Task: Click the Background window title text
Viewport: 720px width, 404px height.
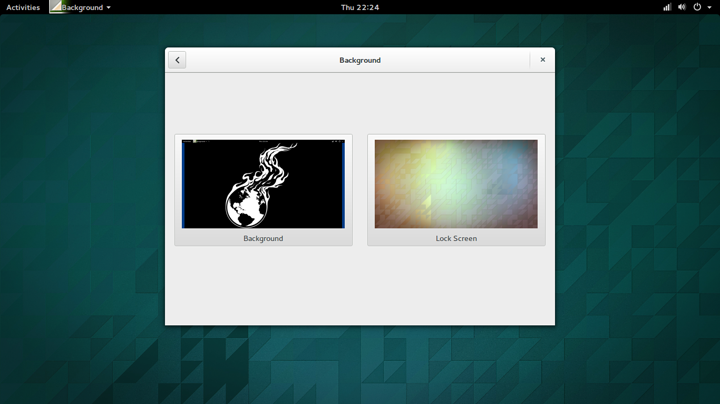Action: point(360,60)
